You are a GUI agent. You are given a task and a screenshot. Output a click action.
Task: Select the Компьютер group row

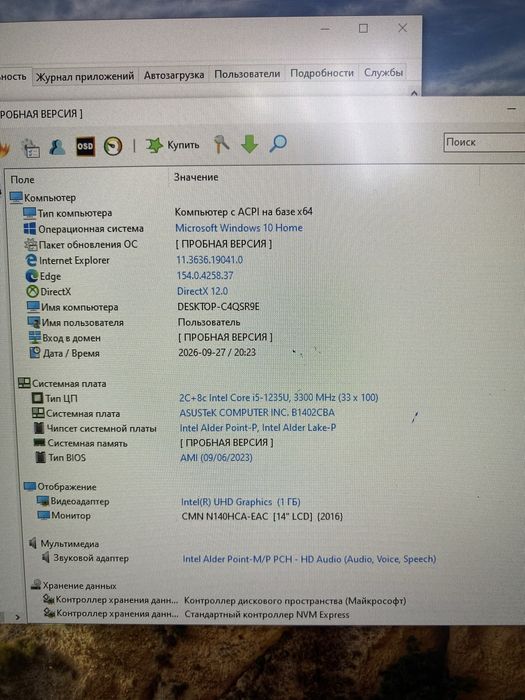tap(43, 197)
